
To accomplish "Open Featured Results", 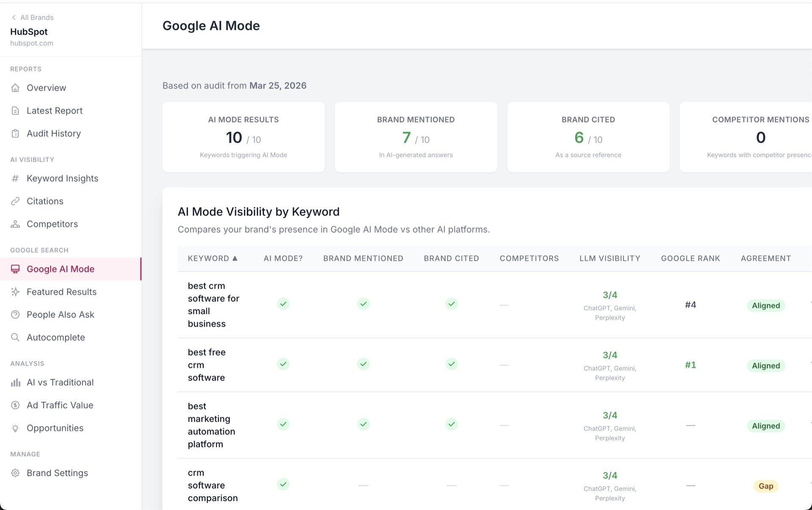I will click(x=71, y=292).
